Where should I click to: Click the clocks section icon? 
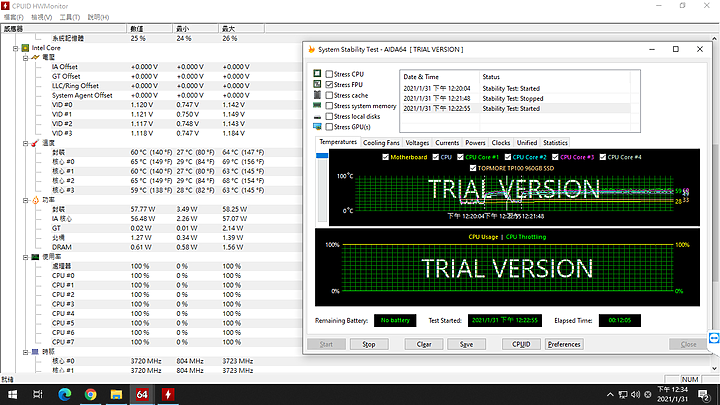coord(35,352)
